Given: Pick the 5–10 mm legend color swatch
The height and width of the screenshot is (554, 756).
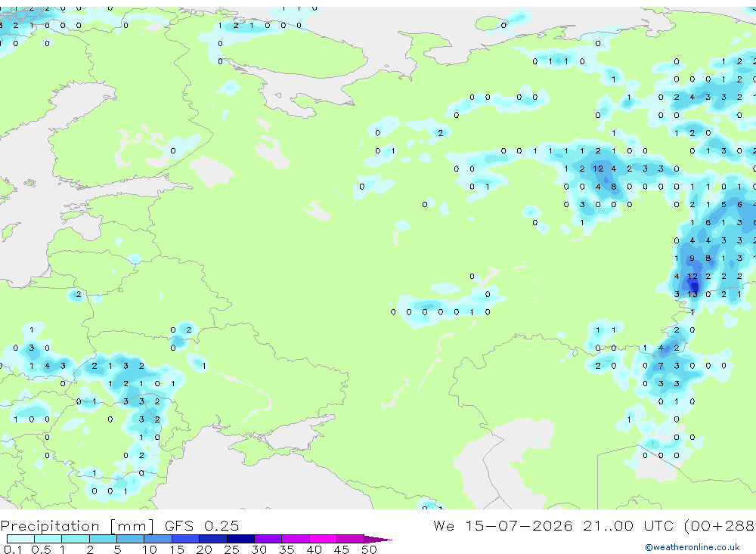Looking at the screenshot, I should pyautogui.click(x=130, y=539).
